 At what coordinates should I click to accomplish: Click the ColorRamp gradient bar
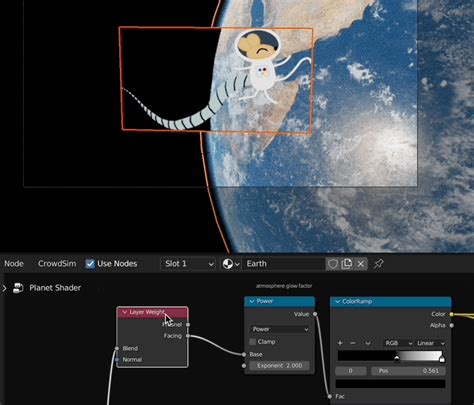pyautogui.click(x=391, y=355)
